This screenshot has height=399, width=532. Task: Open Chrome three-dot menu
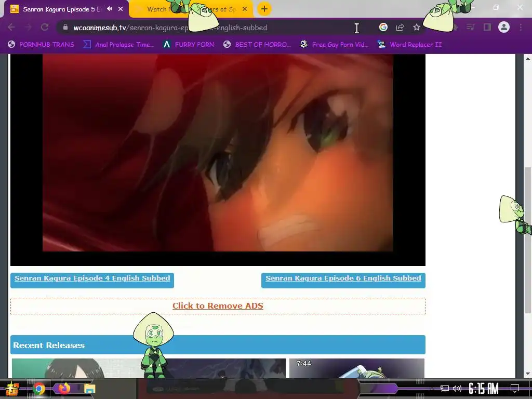click(521, 27)
